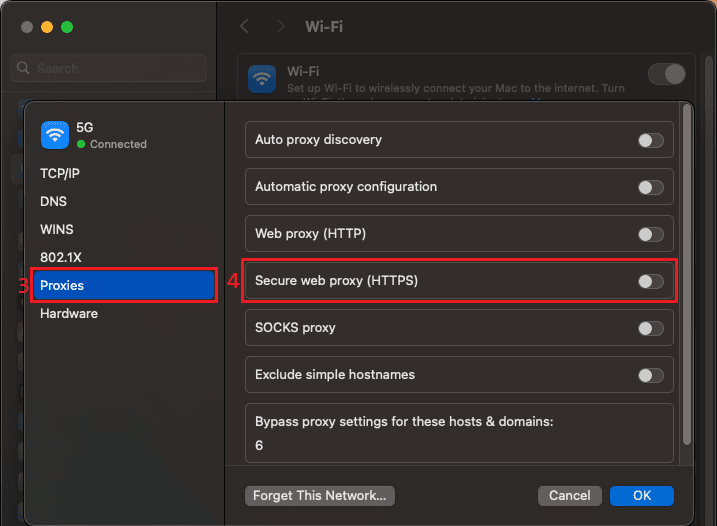717x526 pixels.
Task: Select the Hardware tab
Action: pyautogui.click(x=68, y=313)
